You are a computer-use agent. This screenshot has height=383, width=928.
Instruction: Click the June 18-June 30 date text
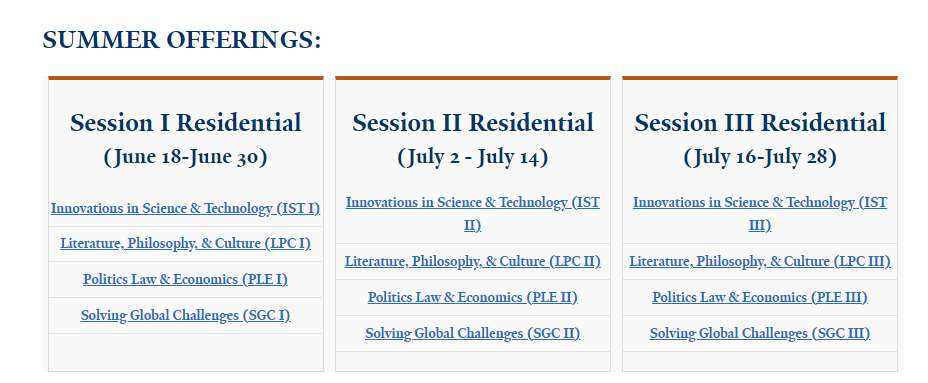[x=185, y=157]
